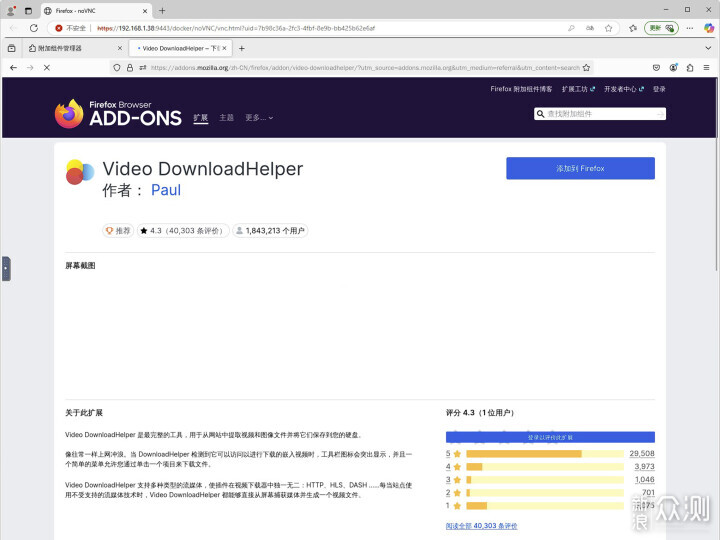Filter reviews by 5 star bar
The image size is (720, 540).
pyautogui.click(x=545, y=454)
